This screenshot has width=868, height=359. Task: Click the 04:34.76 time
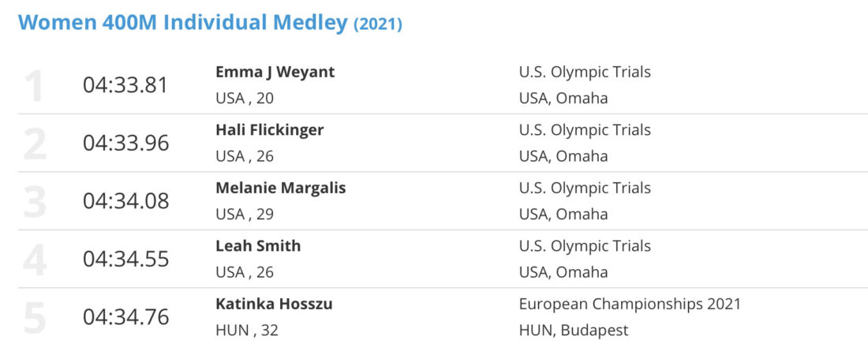point(125,317)
